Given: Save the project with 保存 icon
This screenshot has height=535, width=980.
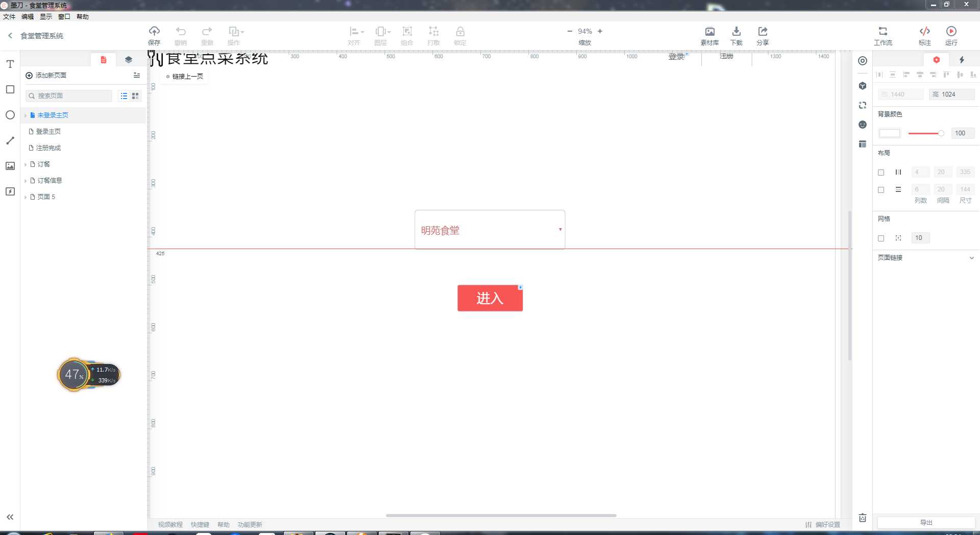Looking at the screenshot, I should click(154, 36).
